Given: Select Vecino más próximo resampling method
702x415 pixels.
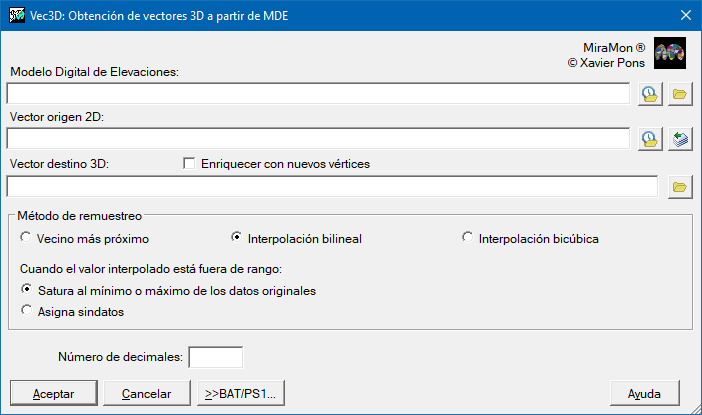Looking at the screenshot, I should tap(26, 238).
